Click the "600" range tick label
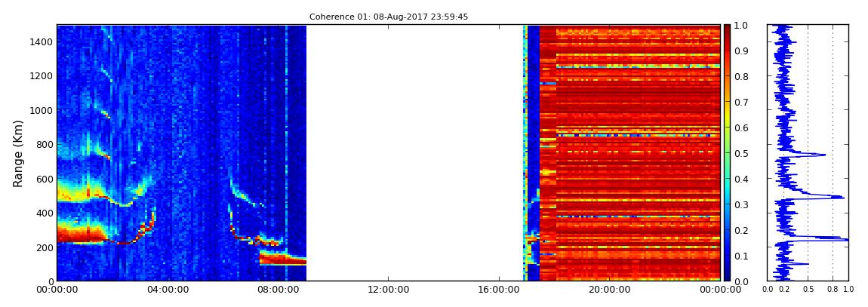Image resolution: width=868 pixels, height=307 pixels. point(45,180)
